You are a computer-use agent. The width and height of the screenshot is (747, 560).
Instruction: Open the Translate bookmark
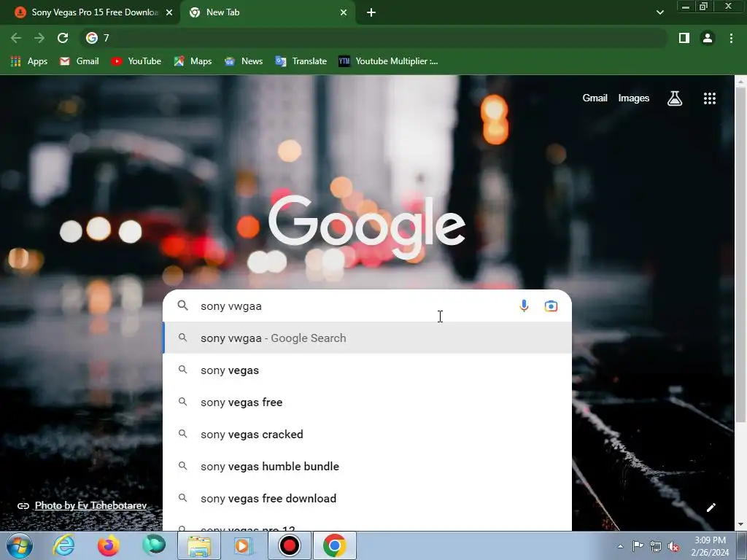point(301,61)
